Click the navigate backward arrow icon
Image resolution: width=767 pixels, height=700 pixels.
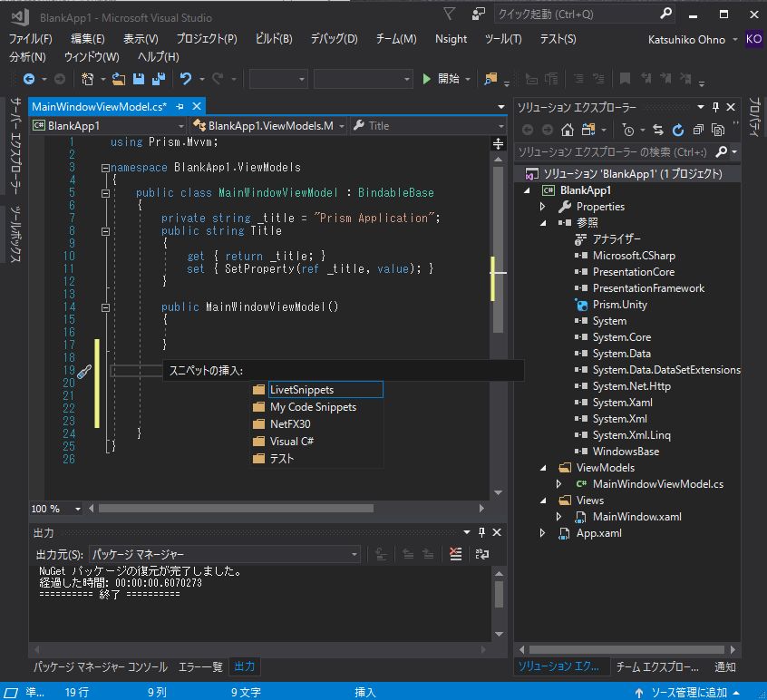(29, 79)
